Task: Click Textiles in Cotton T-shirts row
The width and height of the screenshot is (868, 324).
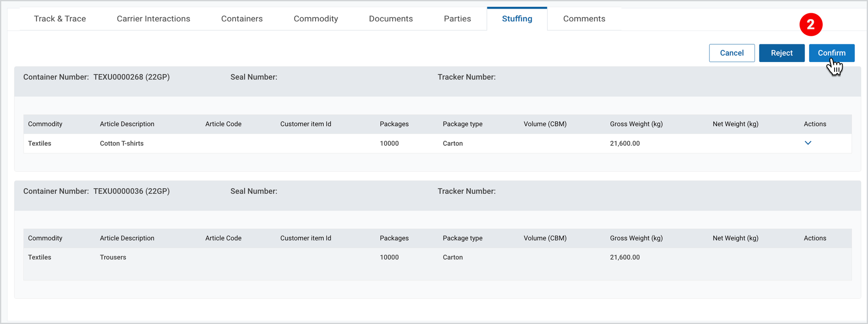Action: (40, 143)
